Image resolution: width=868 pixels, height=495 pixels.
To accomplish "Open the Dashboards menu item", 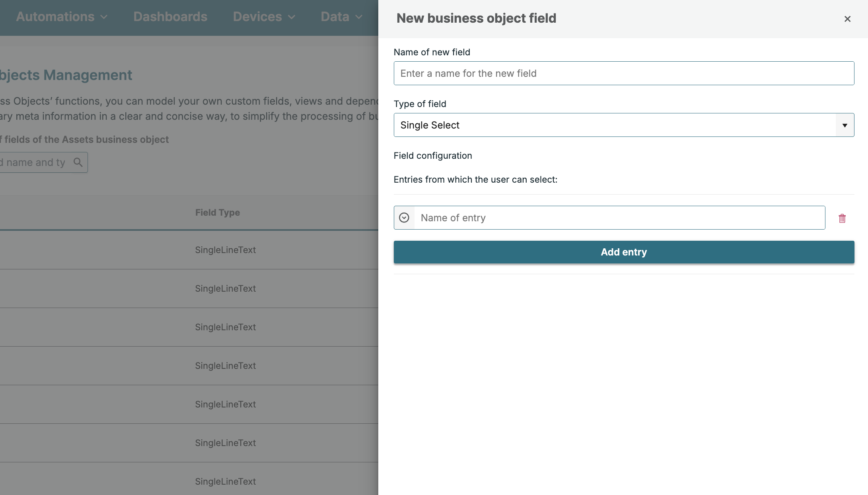I will 170,17.
